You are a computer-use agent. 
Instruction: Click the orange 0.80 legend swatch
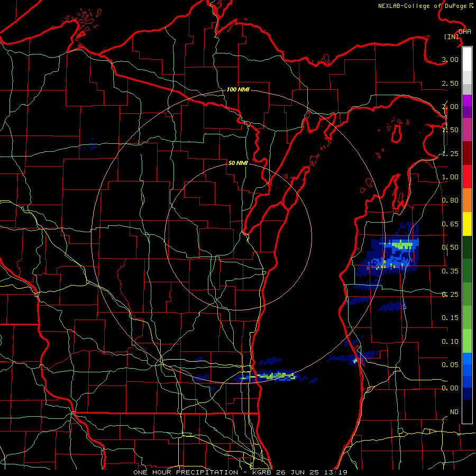point(467,200)
